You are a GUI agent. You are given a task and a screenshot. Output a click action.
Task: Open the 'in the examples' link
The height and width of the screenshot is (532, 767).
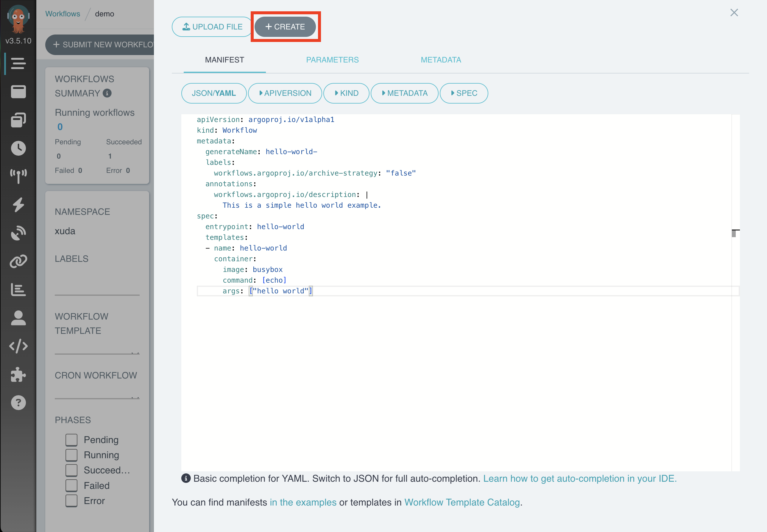303,502
